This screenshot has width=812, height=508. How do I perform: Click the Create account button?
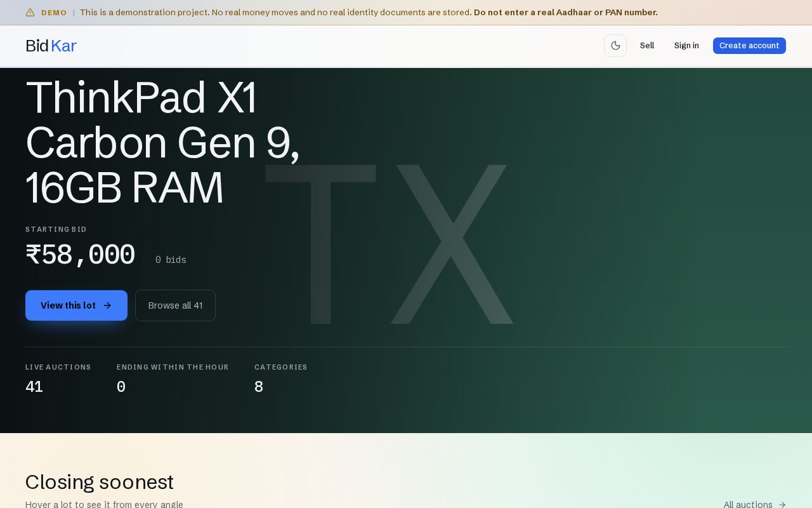click(x=749, y=46)
